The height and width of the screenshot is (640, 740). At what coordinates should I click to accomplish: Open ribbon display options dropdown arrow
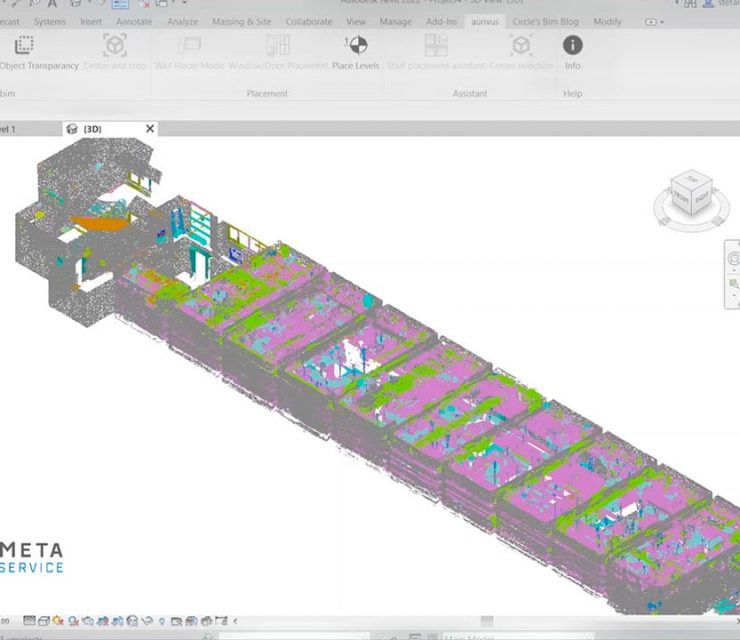click(x=662, y=22)
